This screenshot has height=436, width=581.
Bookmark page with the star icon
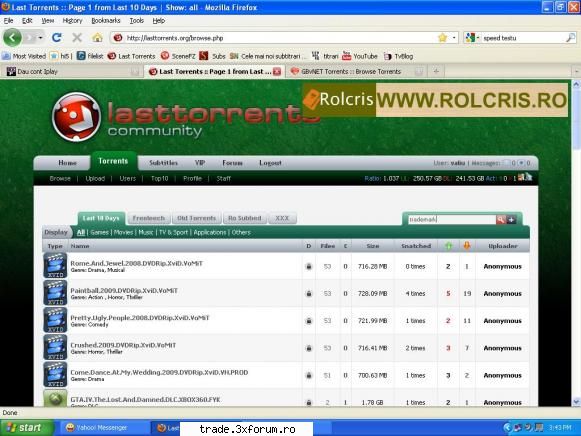pos(442,37)
